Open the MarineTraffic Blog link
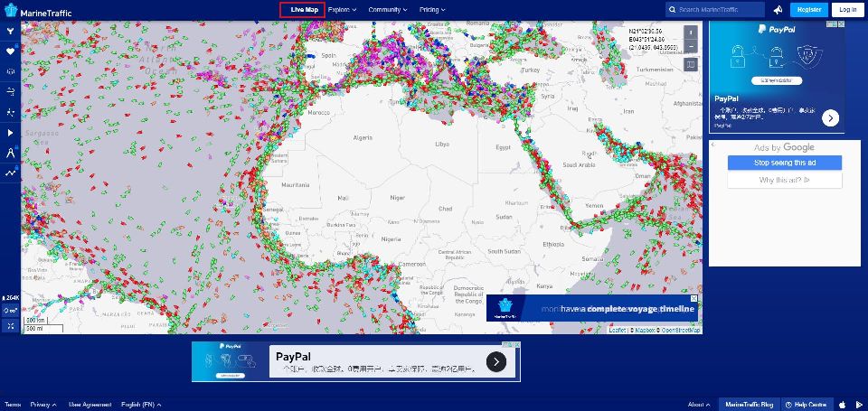The height and width of the screenshot is (411, 868). tap(747, 404)
